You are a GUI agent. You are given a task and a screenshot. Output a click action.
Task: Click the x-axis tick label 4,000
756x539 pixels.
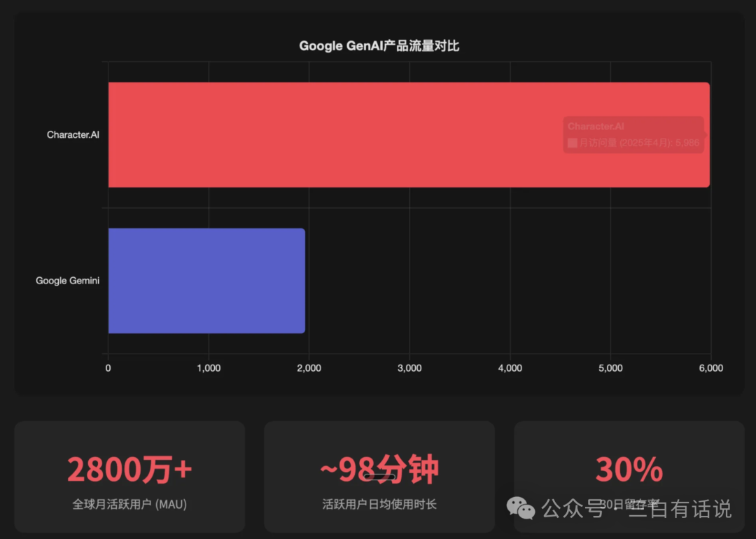[510, 368]
